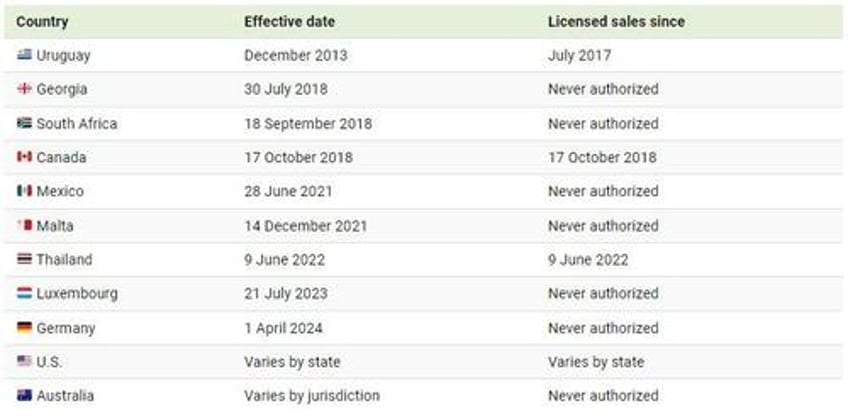This screenshot has width=848, height=418.
Task: Sort by the Effective date header
Action: (289, 22)
